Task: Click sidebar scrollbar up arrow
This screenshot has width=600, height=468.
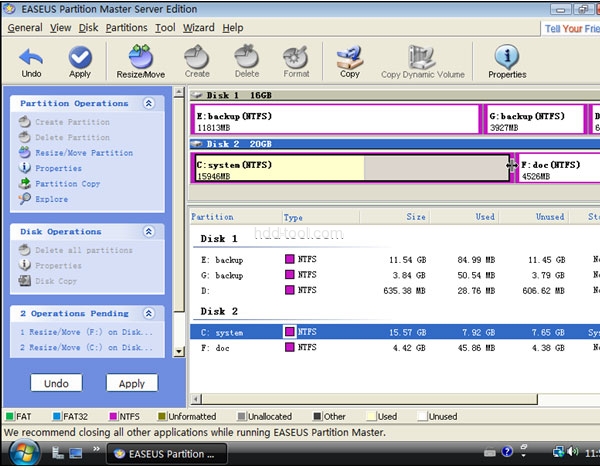Action: [179, 92]
